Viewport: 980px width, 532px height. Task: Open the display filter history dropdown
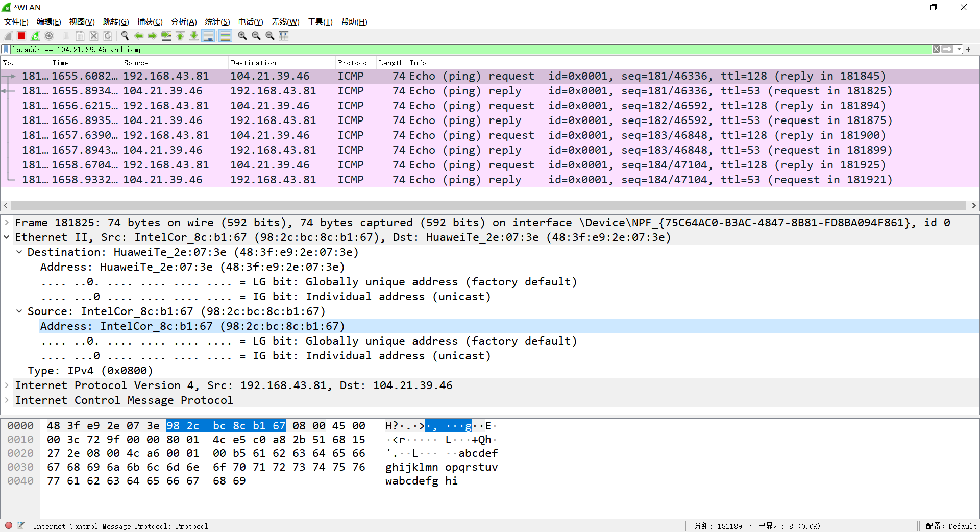click(959, 50)
